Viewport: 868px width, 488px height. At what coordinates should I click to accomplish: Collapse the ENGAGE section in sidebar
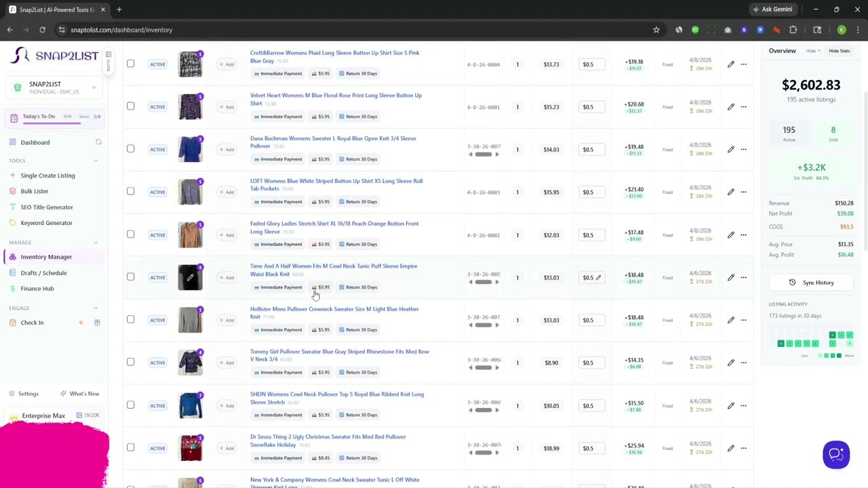pos(96,308)
